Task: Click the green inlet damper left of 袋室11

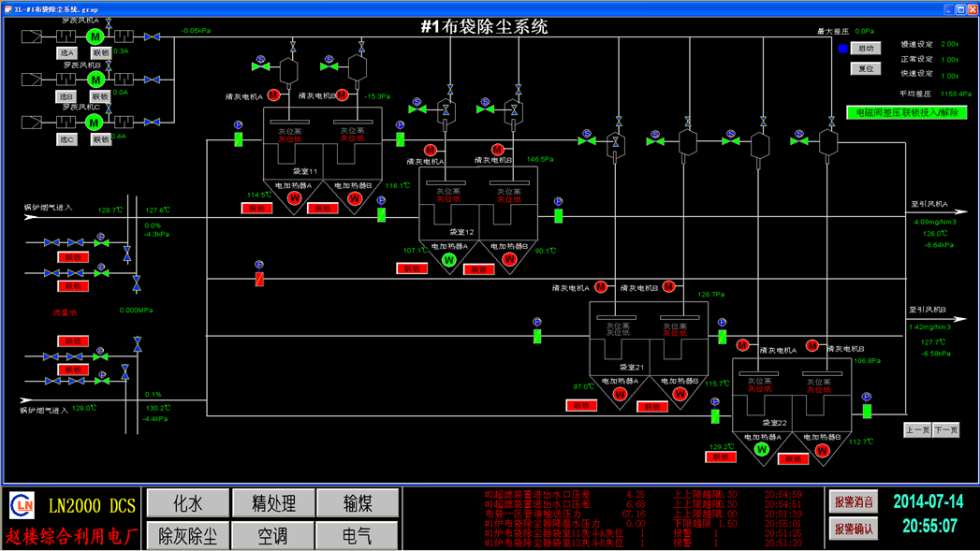Action: click(238, 139)
